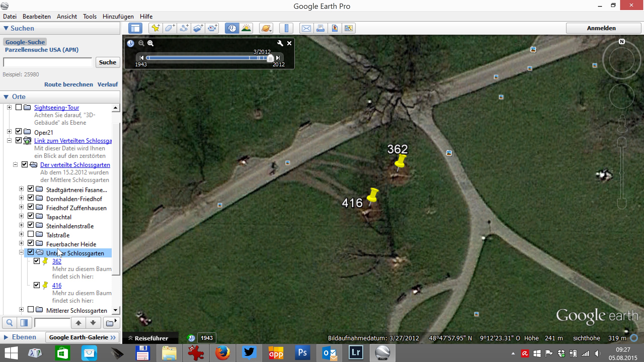The height and width of the screenshot is (362, 644).
Task: Toggle the sunlight toolbar icon
Action: [246, 28]
